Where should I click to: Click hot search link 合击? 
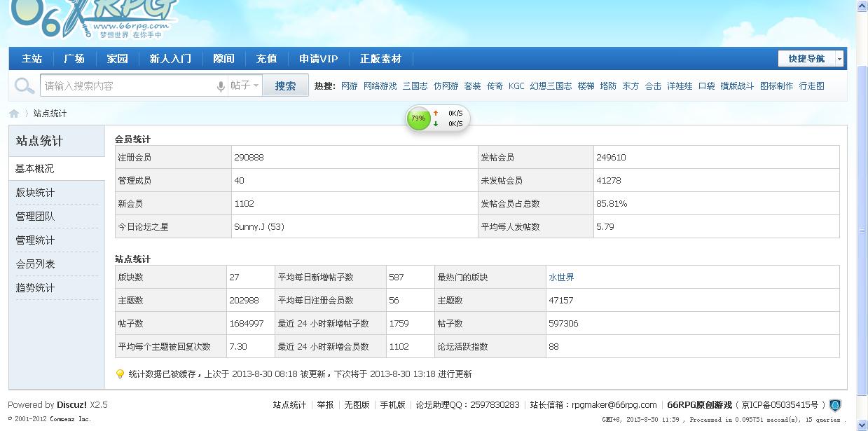coord(654,86)
